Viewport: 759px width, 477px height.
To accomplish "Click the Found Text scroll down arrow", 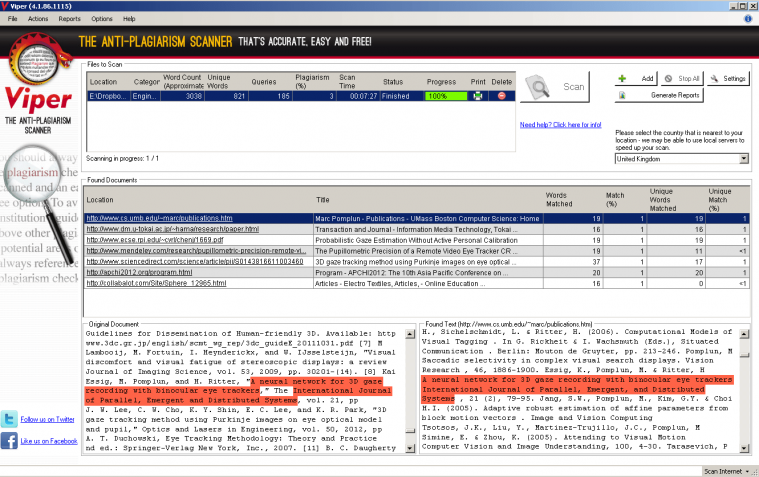I will pyautogui.click(x=744, y=448).
